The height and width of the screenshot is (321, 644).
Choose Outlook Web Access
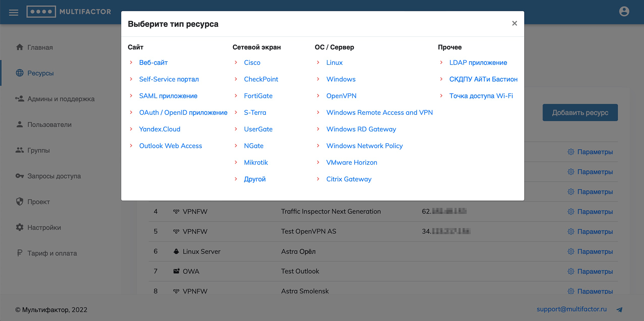(x=170, y=146)
